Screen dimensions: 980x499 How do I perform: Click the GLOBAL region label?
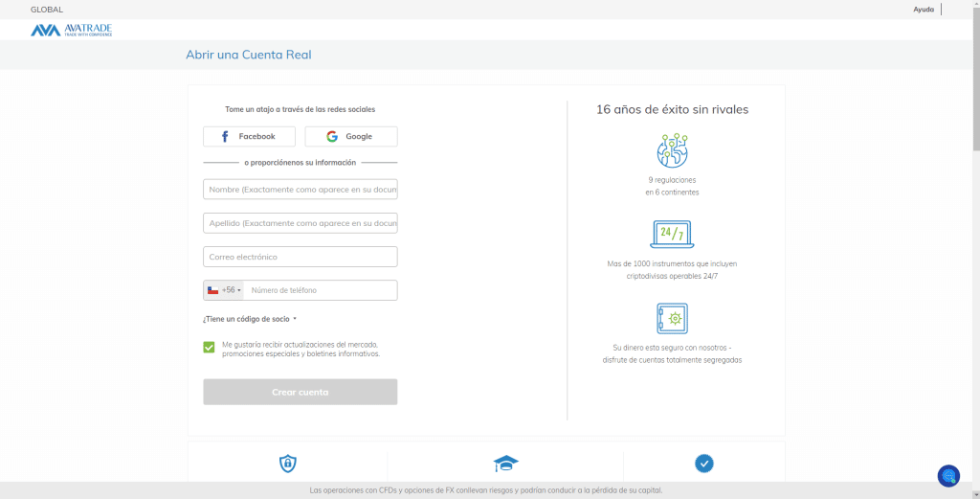(47, 10)
